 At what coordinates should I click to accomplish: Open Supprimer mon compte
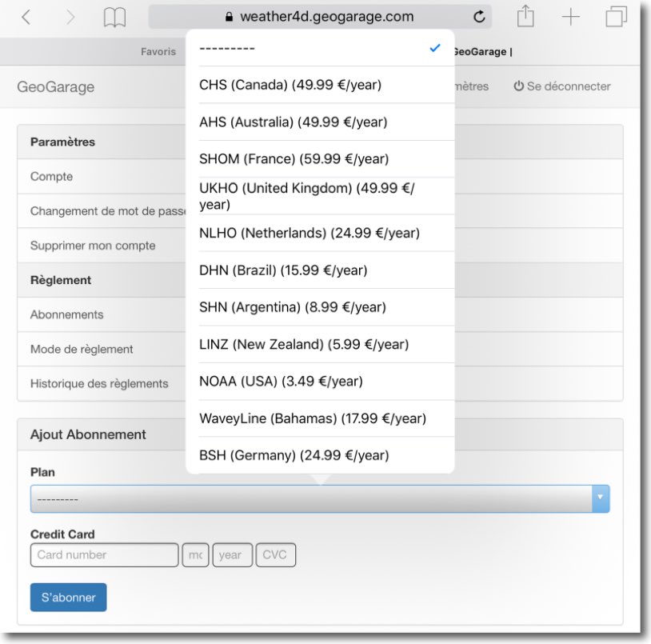[93, 246]
